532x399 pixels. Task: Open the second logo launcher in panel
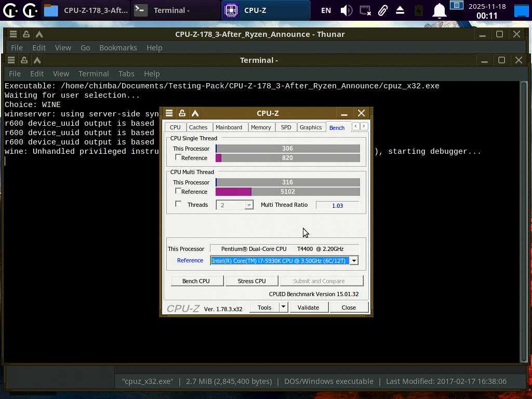31,10
